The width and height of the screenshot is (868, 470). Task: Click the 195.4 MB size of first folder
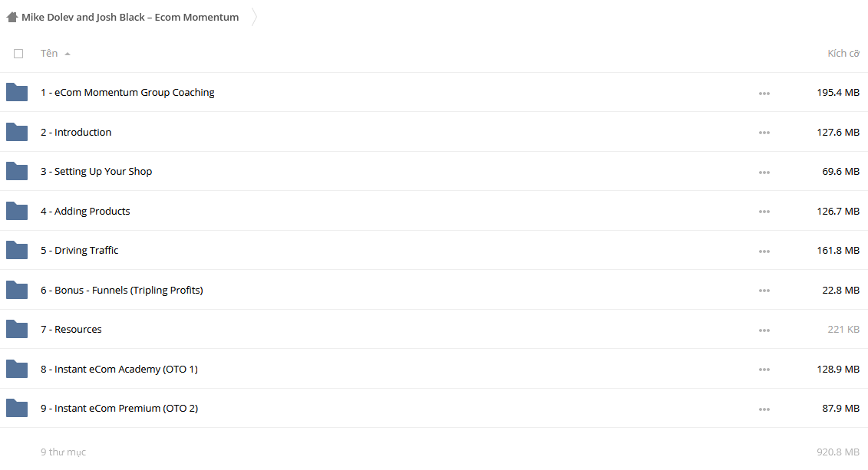click(x=838, y=92)
